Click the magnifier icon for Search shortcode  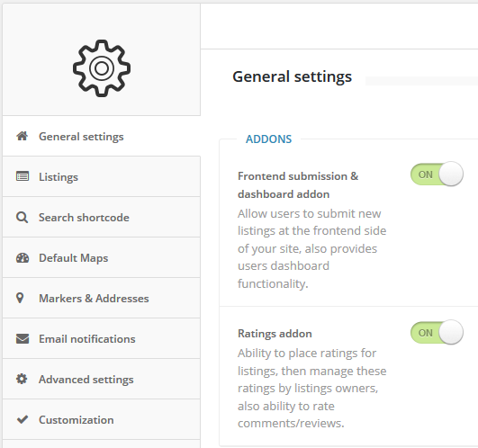[x=22, y=218]
